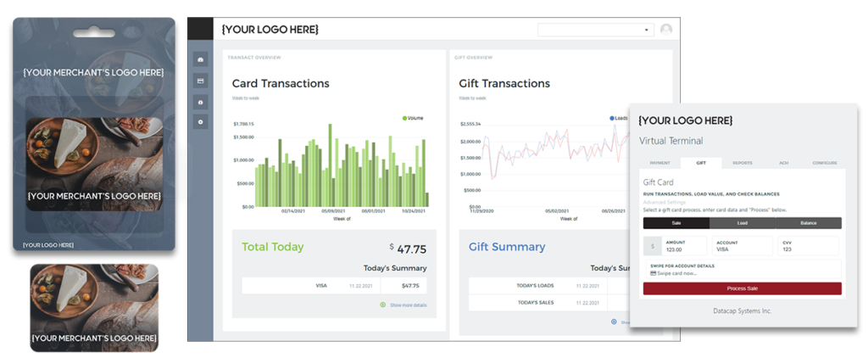Click into the ACCOUNT field

click(742, 246)
